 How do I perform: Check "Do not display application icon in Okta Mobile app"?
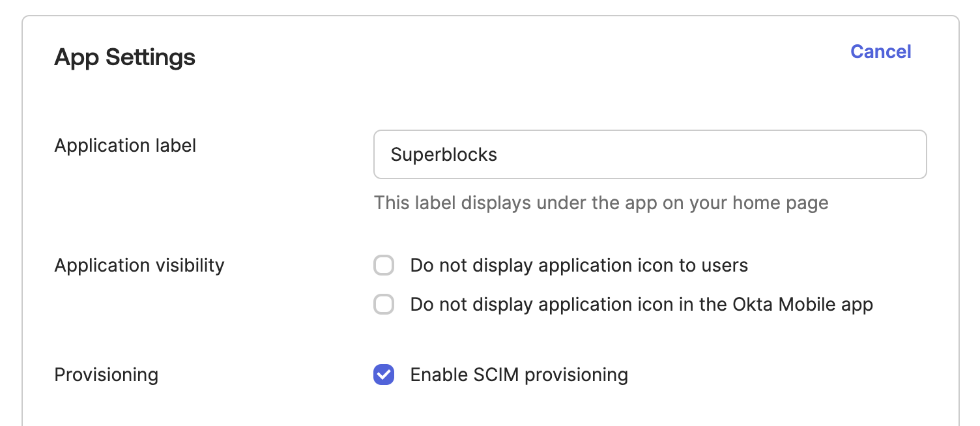pos(384,304)
